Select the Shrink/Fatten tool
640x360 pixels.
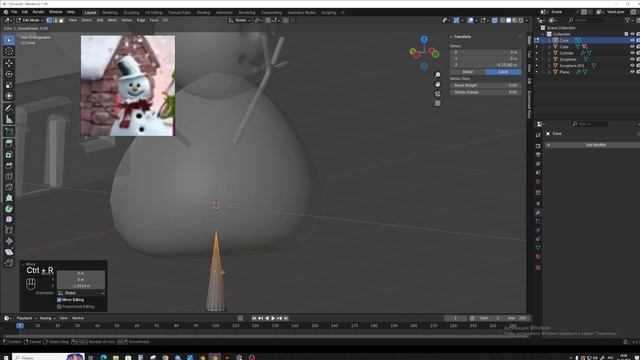click(9, 241)
